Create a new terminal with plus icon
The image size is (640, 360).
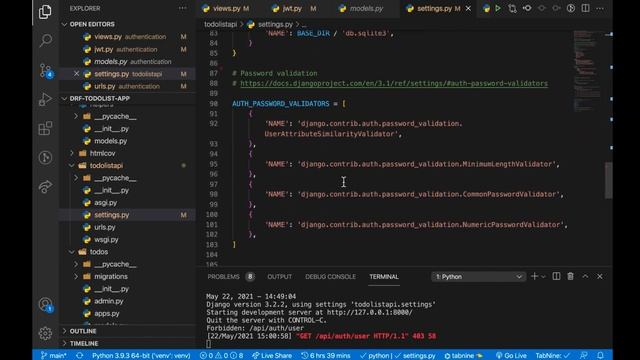(534, 276)
